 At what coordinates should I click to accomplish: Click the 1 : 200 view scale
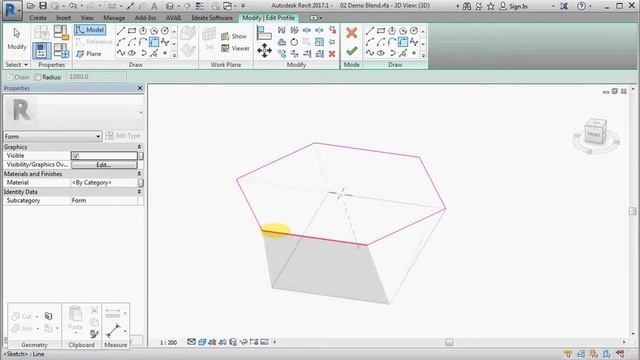[x=169, y=342]
